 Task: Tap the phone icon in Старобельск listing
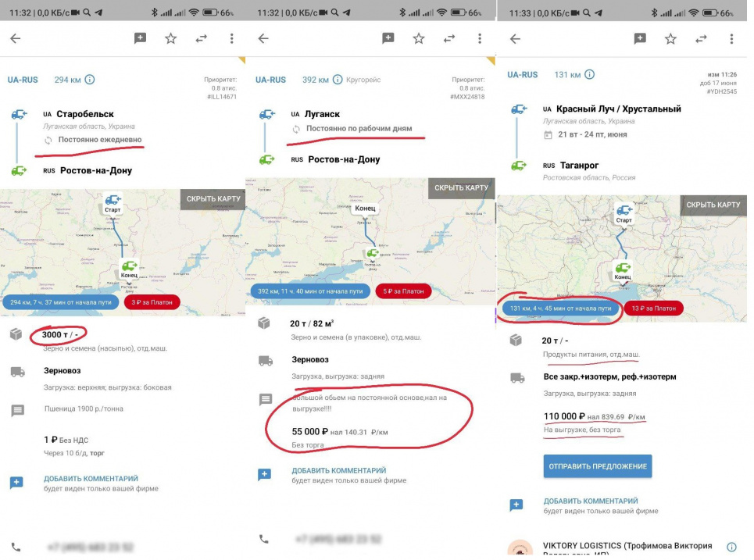coord(16,547)
